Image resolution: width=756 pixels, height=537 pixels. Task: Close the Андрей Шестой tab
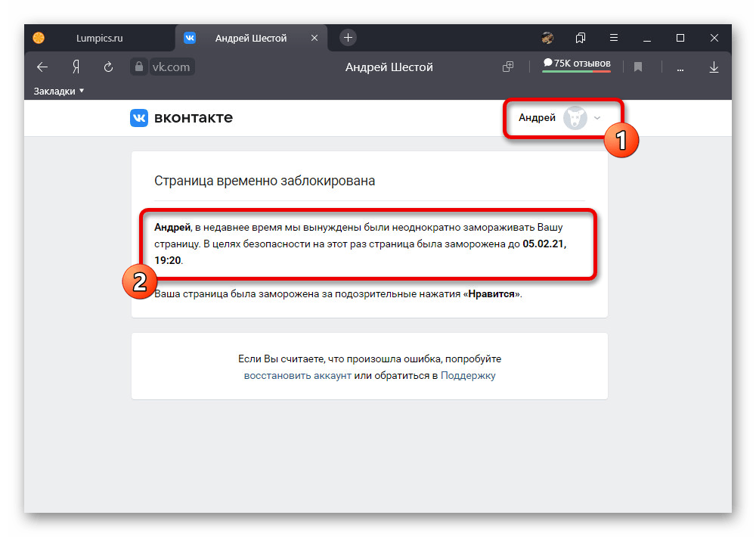pyautogui.click(x=314, y=38)
